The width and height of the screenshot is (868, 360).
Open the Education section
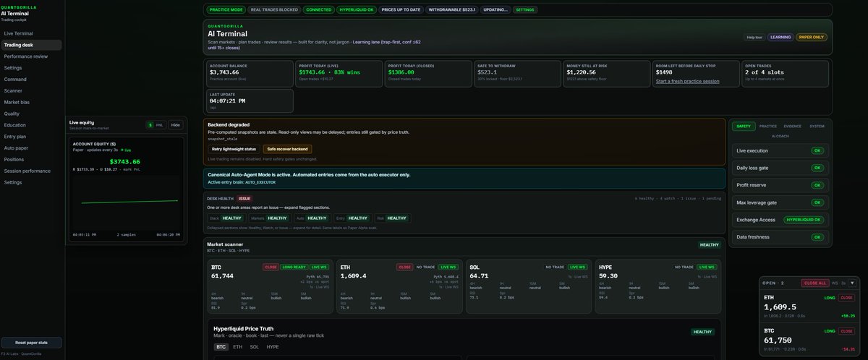pos(31,125)
